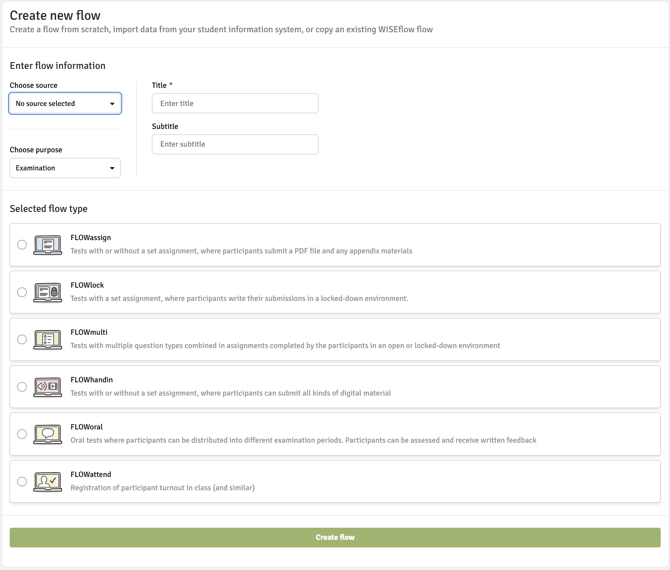Focus the Enter title input field
The image size is (670, 570).
tap(235, 103)
